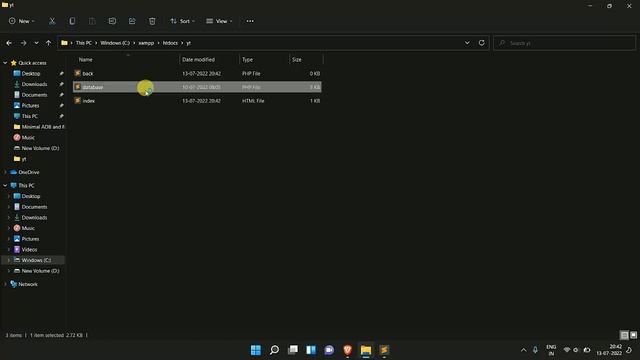Image resolution: width=640 pixels, height=360 pixels.
Task: Sort files by the Size column
Action: [x=297, y=60]
